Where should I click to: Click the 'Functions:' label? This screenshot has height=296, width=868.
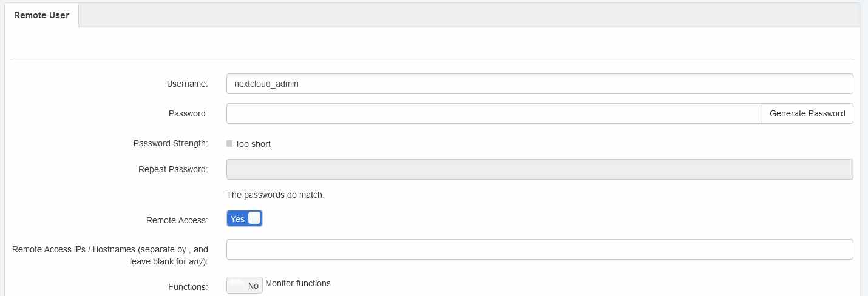pyautogui.click(x=188, y=286)
